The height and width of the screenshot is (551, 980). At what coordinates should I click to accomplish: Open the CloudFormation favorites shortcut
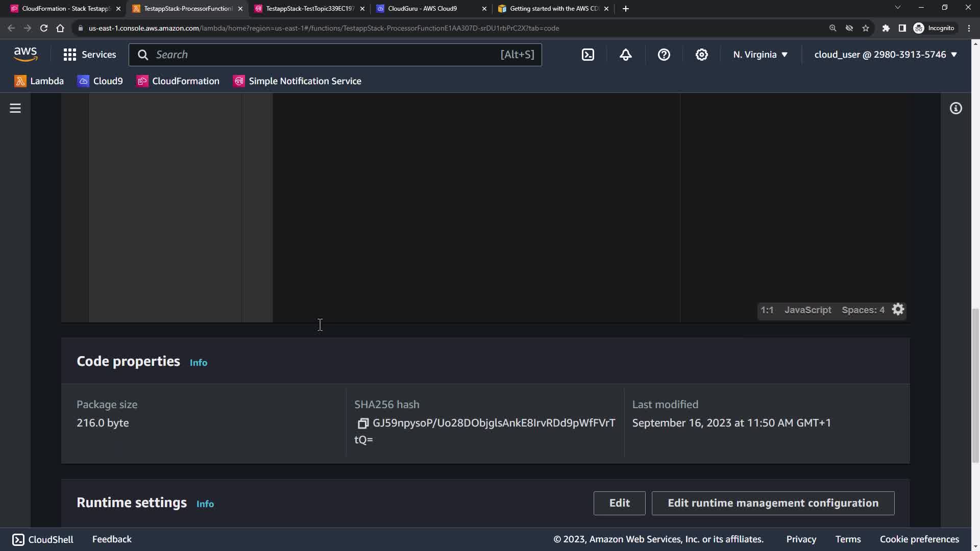[x=178, y=81]
